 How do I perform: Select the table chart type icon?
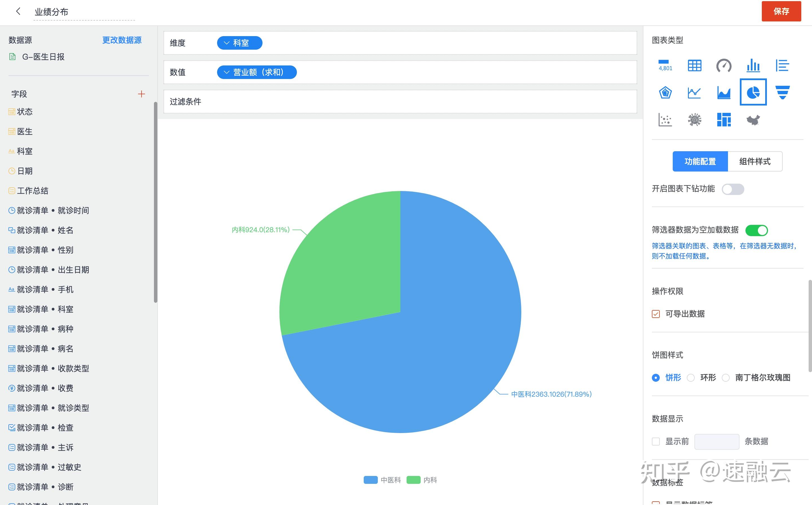pyautogui.click(x=694, y=65)
